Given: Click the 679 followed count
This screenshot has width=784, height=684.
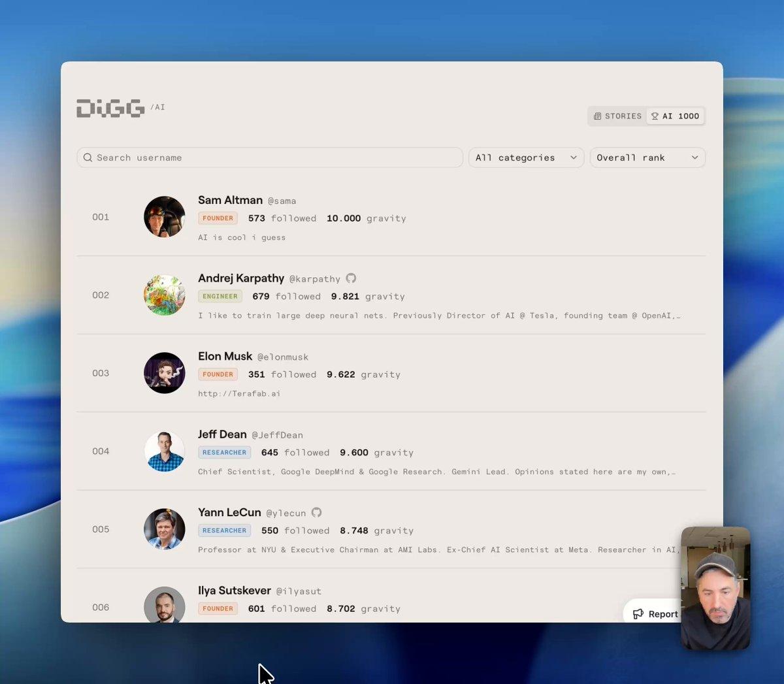Looking at the screenshot, I should click(286, 296).
